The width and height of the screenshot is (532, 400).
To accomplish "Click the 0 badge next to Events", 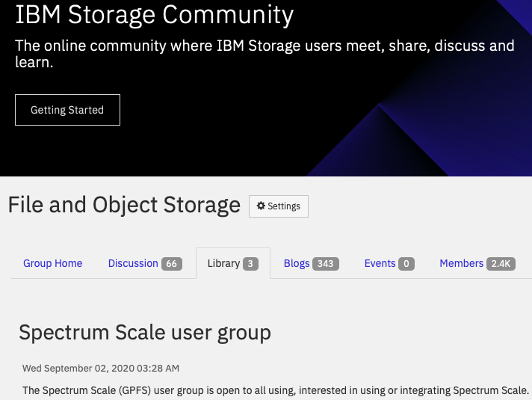I will (x=406, y=264).
